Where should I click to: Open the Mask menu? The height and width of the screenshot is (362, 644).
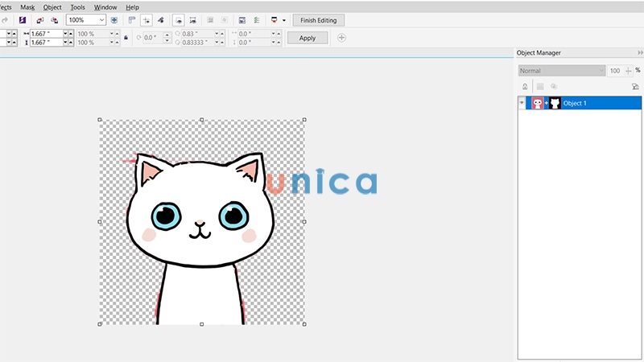pyautogui.click(x=27, y=7)
